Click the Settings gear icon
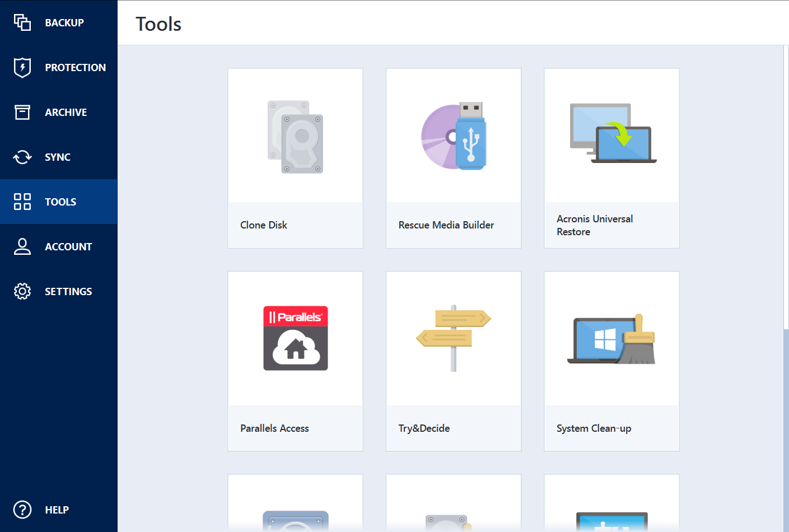Image resolution: width=789 pixels, height=532 pixels. 22,291
